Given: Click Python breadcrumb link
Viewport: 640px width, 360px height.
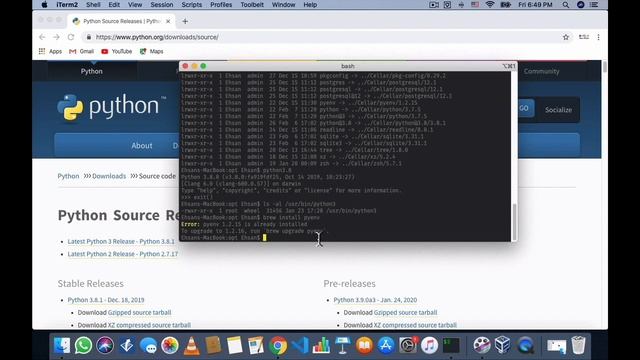Looking at the screenshot, I should [x=68, y=176].
